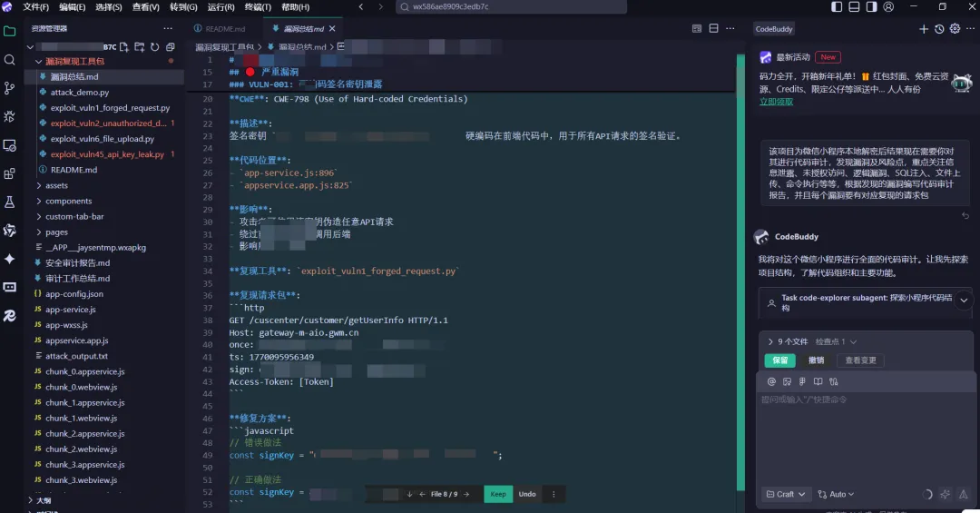The height and width of the screenshot is (513, 980).
Task: Open the 立即领取 link
Action: point(776,102)
